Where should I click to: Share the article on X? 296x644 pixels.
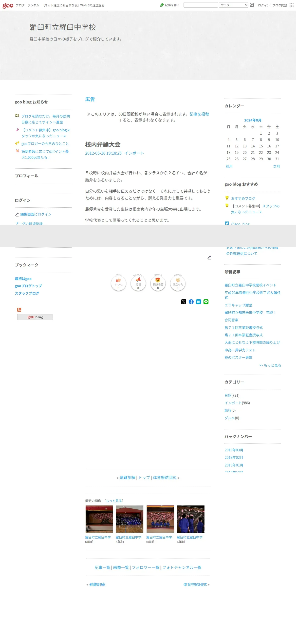(x=184, y=302)
